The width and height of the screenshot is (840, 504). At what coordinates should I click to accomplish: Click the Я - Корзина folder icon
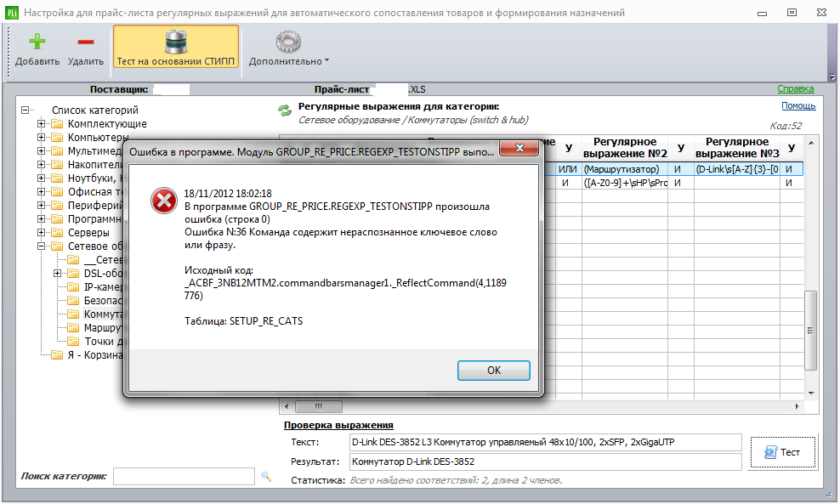(x=57, y=354)
